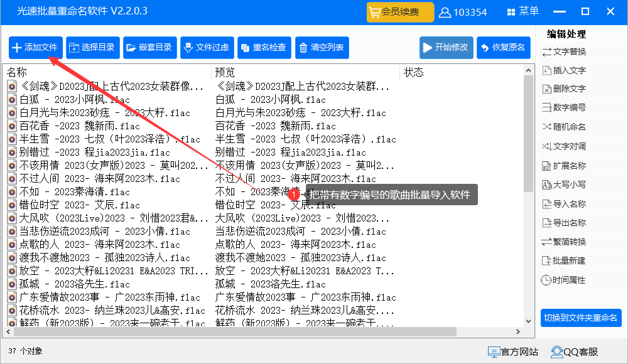
Task: Select file 孤城 - 2023洛先生.flac
Action: 75,284
